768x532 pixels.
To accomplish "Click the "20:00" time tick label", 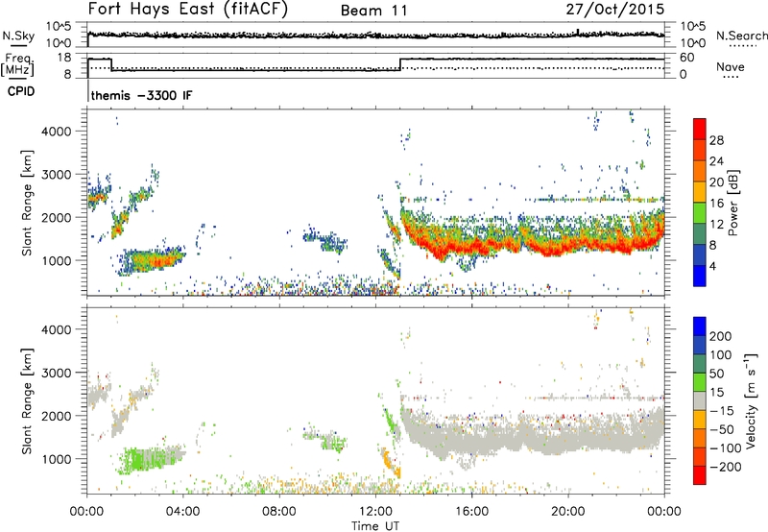I will coord(568,512).
